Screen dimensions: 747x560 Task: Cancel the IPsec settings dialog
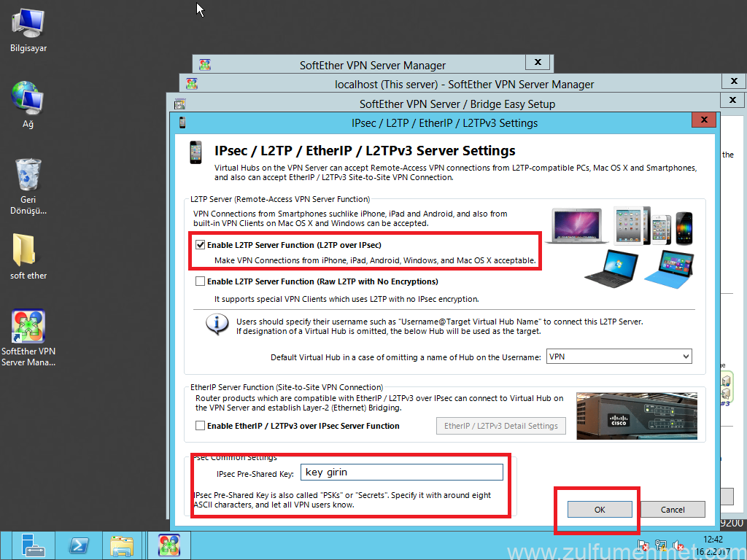(x=673, y=510)
